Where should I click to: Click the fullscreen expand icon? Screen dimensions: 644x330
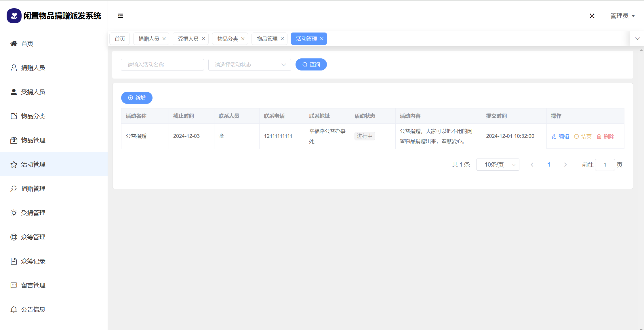[592, 16]
